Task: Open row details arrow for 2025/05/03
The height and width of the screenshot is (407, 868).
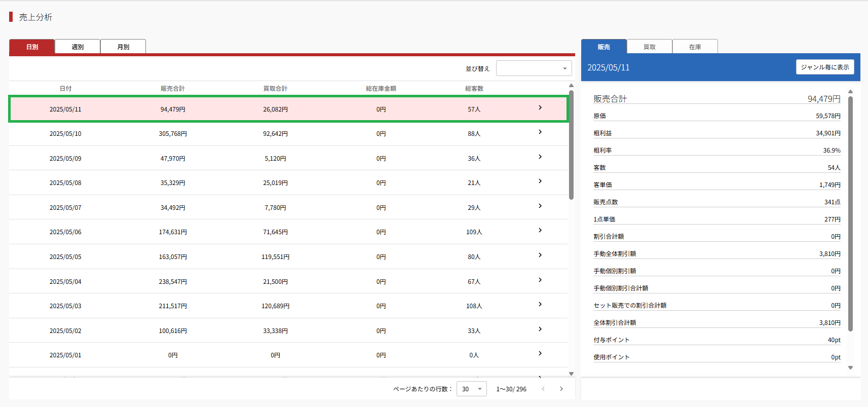Action: 540,304
